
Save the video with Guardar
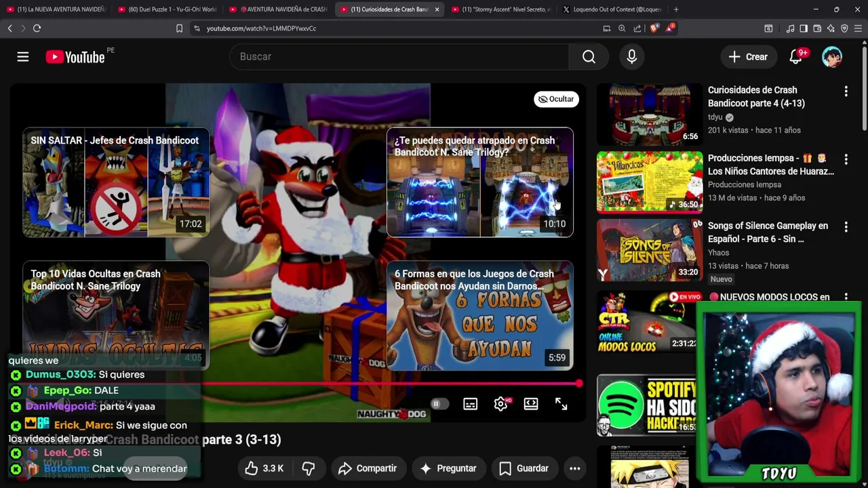point(524,468)
